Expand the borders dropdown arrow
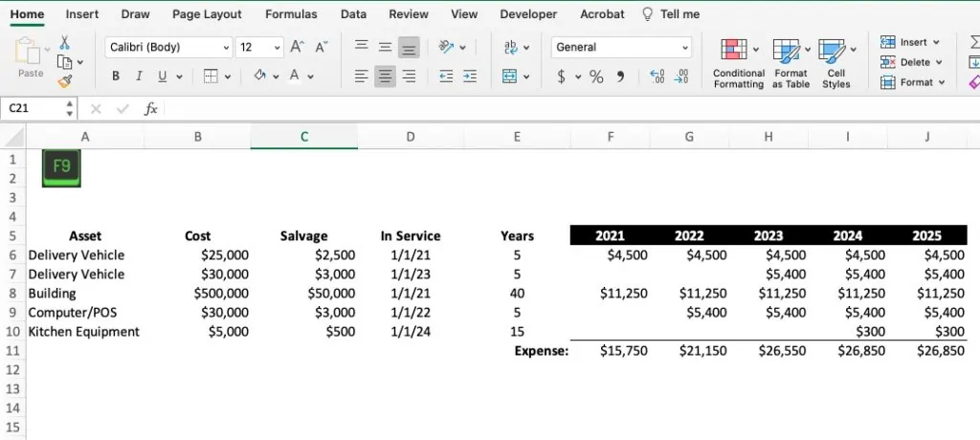The height and width of the screenshot is (440, 980). pyautogui.click(x=228, y=77)
